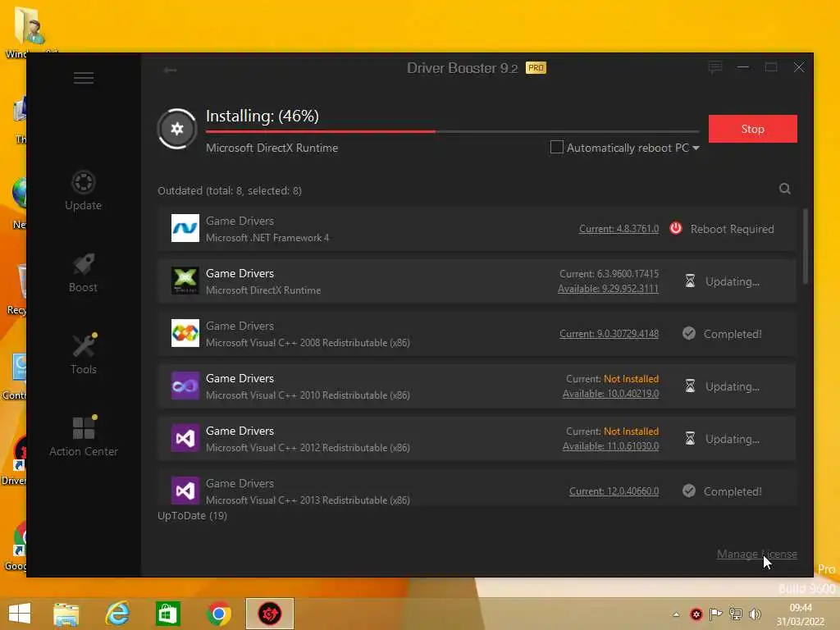Click the Microsoft DirectX Runtime status text under Installing
Screen dimensions: 840x630
point(272,148)
